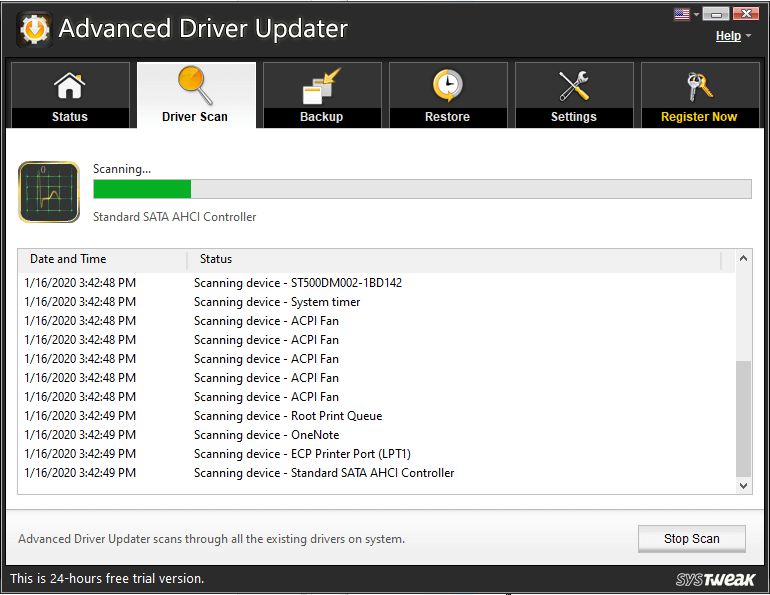Screen dimensions: 770x595
Task: Select the 'ECP Printer Port (LPT1)' row
Action: point(376,454)
